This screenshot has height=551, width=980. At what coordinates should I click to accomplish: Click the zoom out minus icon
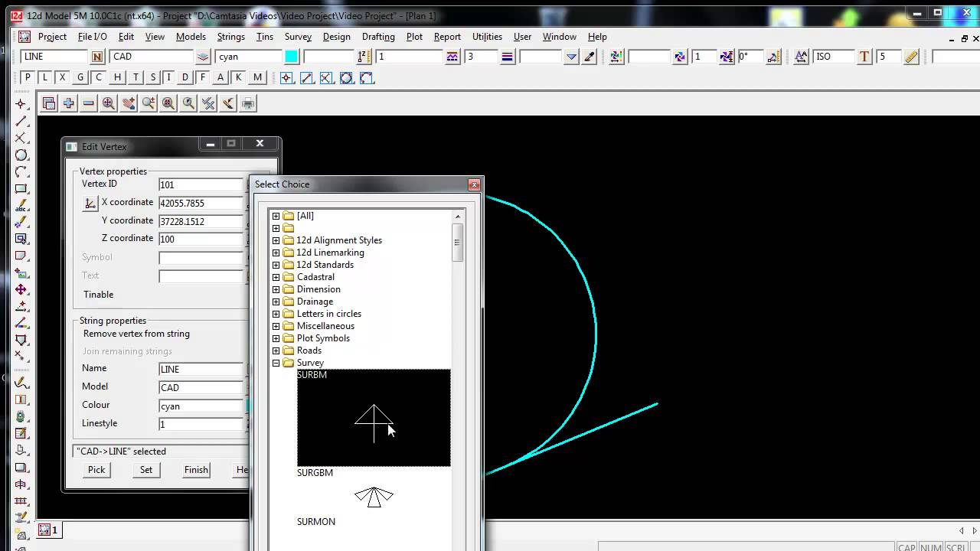tap(89, 103)
